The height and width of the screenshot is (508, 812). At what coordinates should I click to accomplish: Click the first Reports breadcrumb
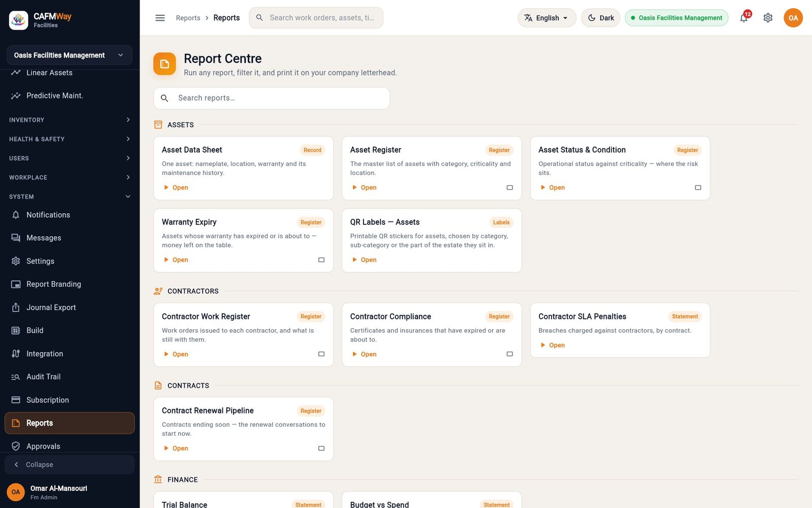188,18
